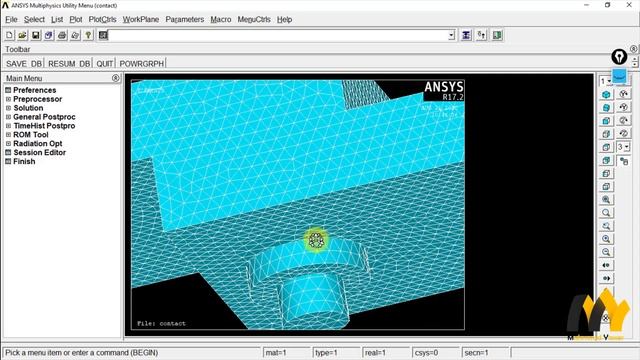Open the command input history dropdown arrow
640x360 pixels.
point(451,36)
